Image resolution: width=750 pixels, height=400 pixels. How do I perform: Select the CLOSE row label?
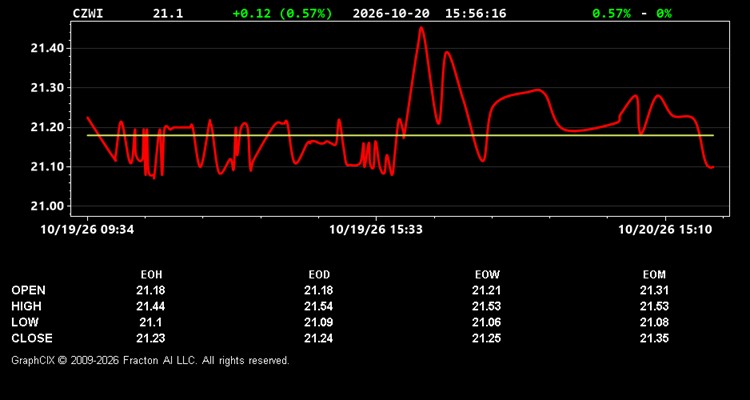point(32,338)
